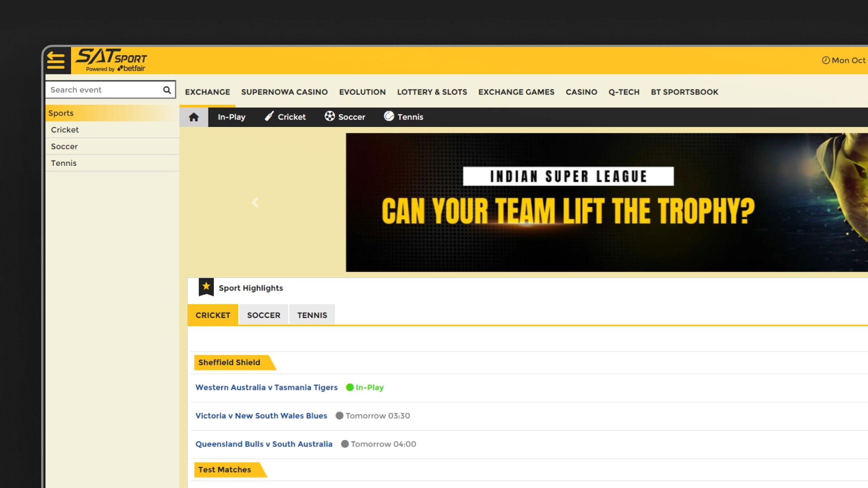Click the In-Play status label
Viewport: 868px width, 488px height.
pyautogui.click(x=369, y=387)
